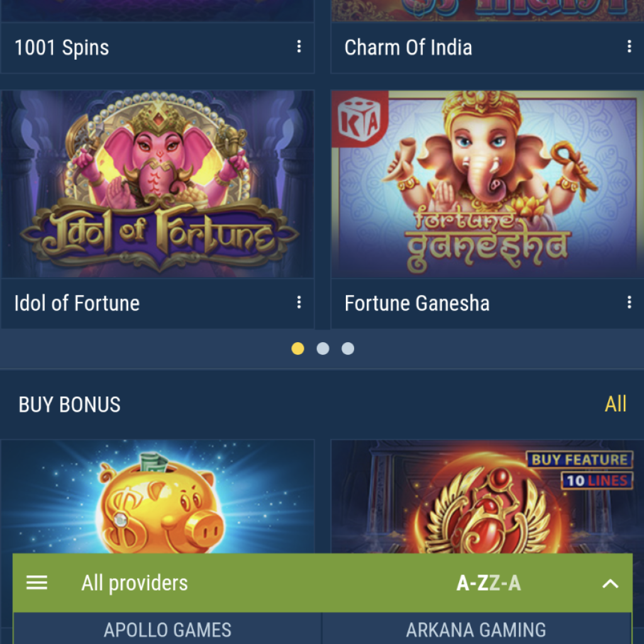Select Arkana Gaming provider
The image size is (644, 644).
[477, 629]
